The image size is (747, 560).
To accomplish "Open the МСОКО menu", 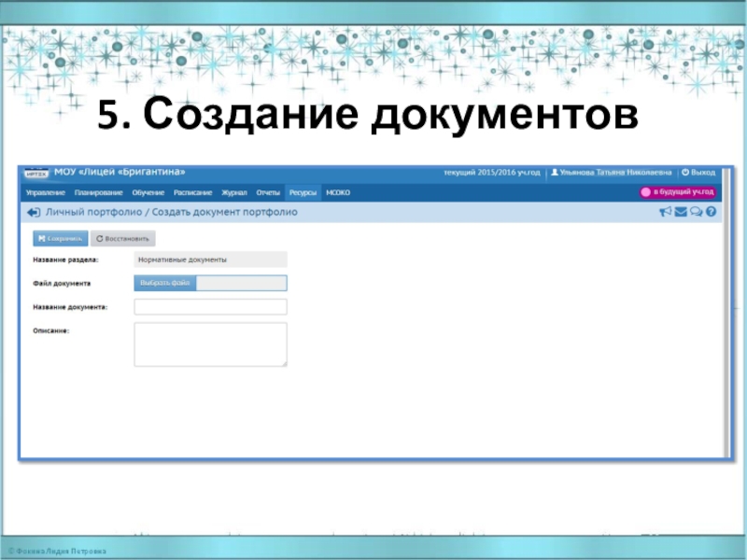I will click(338, 193).
